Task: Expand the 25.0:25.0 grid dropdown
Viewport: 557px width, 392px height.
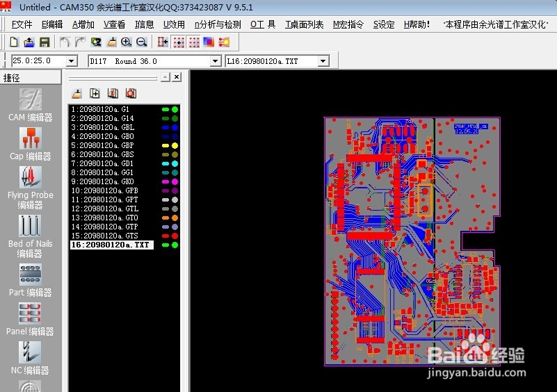Action: coord(71,61)
